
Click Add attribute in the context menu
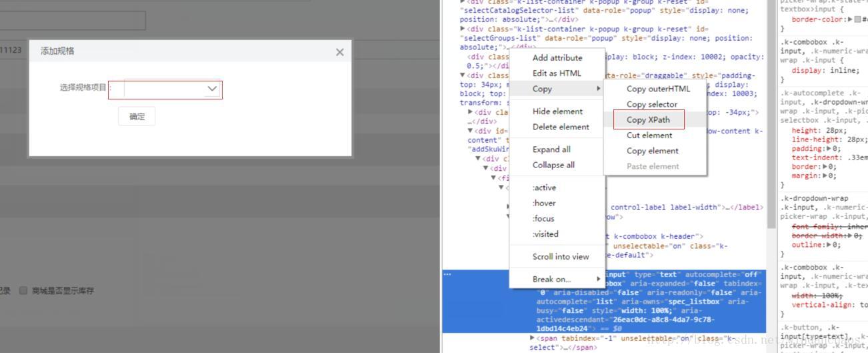coord(557,58)
